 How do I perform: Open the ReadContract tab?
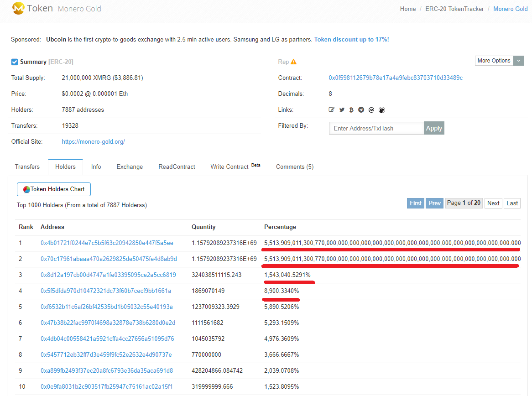coord(177,167)
